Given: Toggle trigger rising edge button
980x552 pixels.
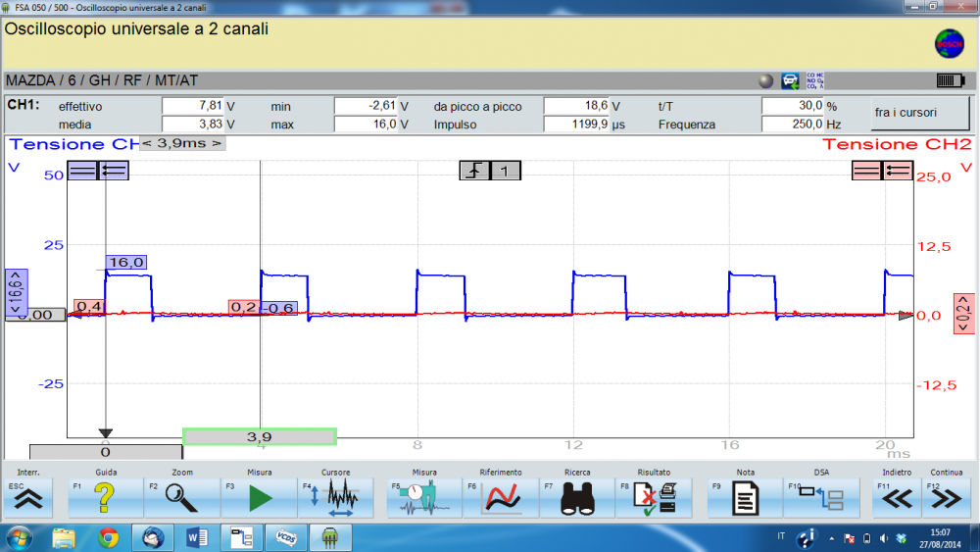Looking at the screenshot, I should tap(474, 170).
